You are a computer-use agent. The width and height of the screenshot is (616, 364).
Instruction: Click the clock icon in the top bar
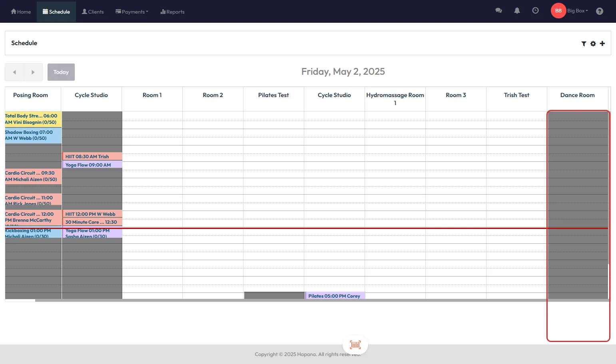[535, 11]
